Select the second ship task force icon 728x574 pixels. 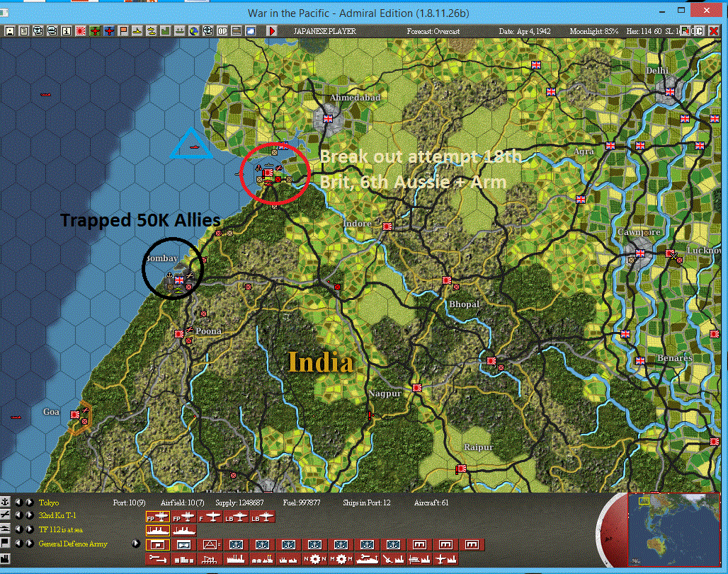[184, 530]
